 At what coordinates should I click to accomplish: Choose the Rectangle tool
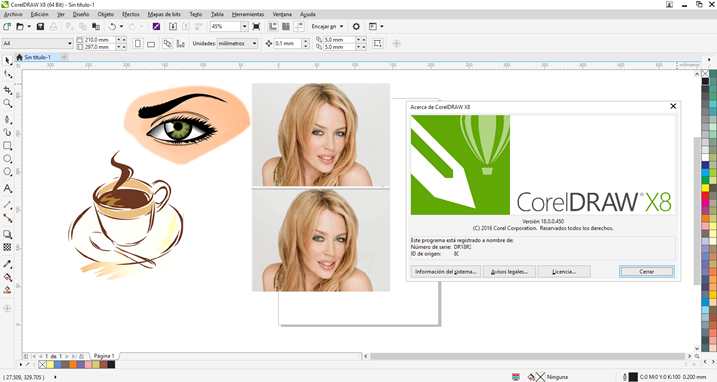7,145
